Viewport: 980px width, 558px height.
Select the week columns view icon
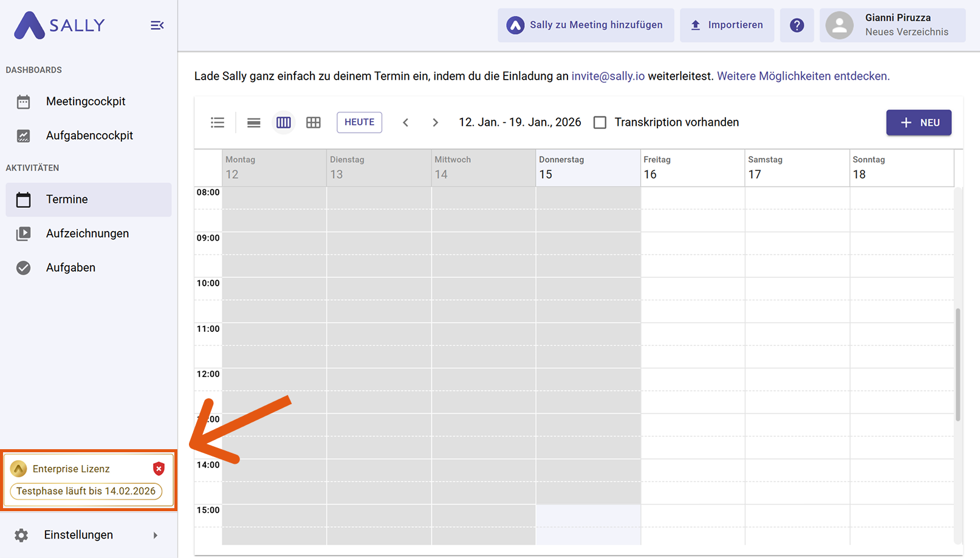click(x=283, y=122)
